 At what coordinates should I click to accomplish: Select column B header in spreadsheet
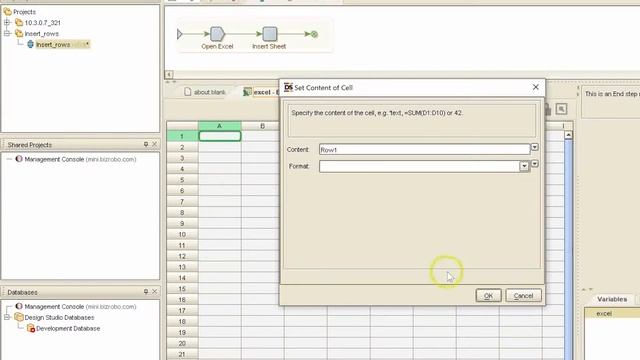262,126
